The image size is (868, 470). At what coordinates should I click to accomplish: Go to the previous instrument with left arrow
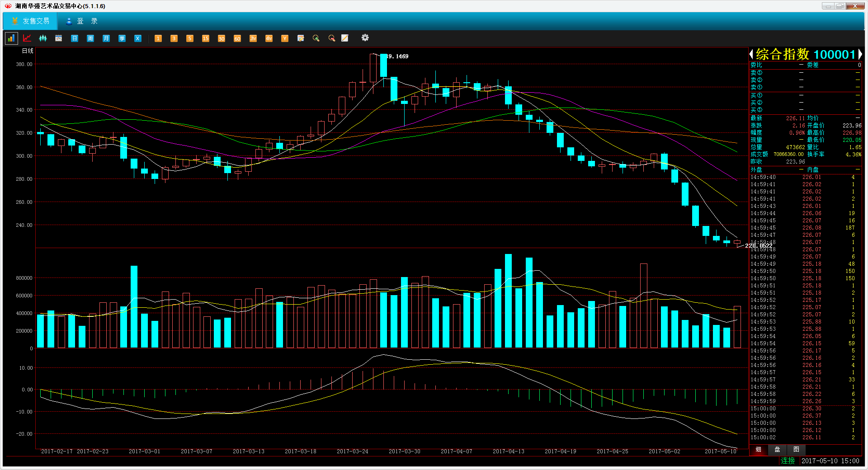[751, 55]
